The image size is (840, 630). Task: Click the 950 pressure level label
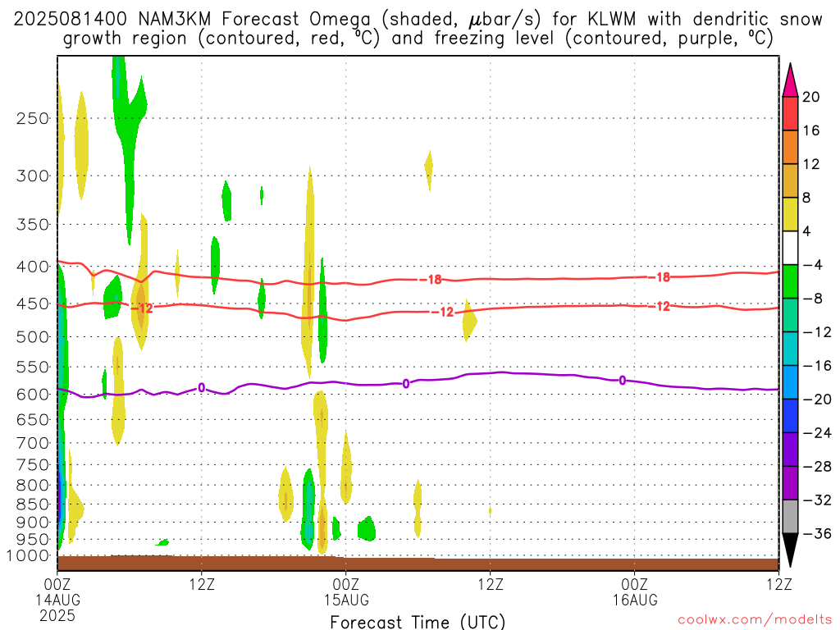tap(33, 540)
